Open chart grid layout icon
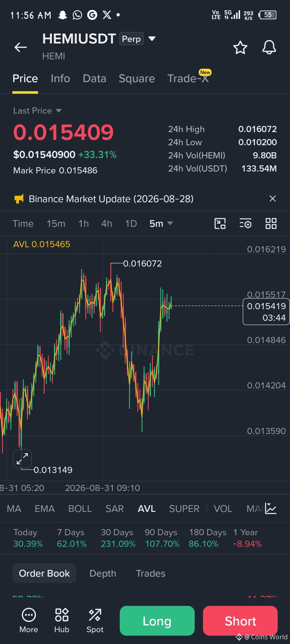The height and width of the screenshot is (644, 290). click(271, 223)
